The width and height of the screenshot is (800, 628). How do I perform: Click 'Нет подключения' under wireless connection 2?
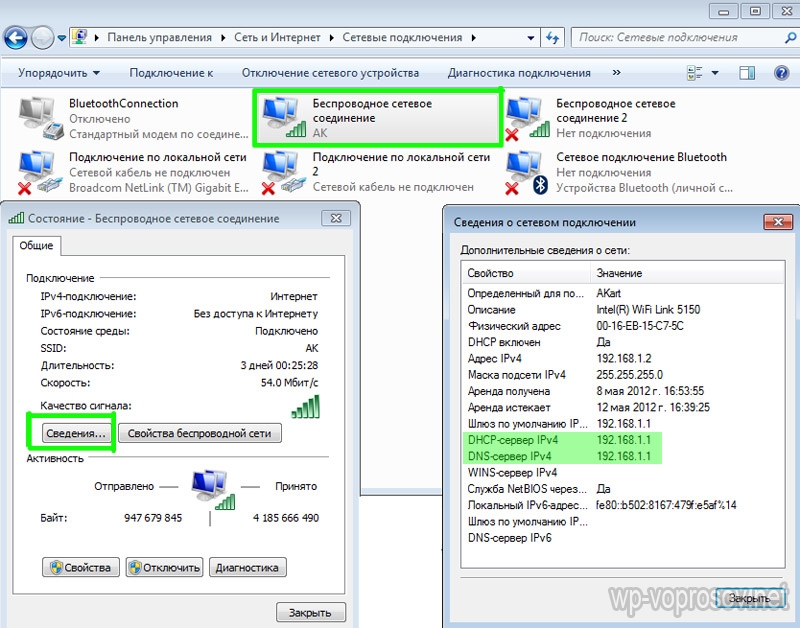(x=604, y=133)
